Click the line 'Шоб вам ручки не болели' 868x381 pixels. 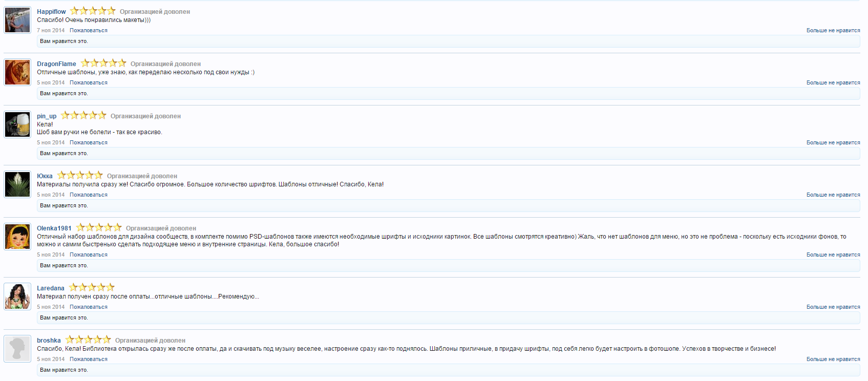tap(100, 133)
